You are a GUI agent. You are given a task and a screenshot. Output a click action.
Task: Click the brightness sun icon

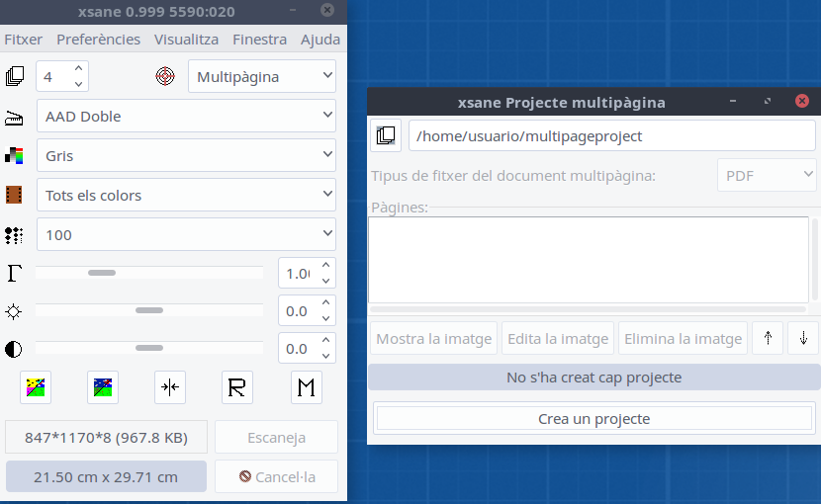pyautogui.click(x=13, y=311)
